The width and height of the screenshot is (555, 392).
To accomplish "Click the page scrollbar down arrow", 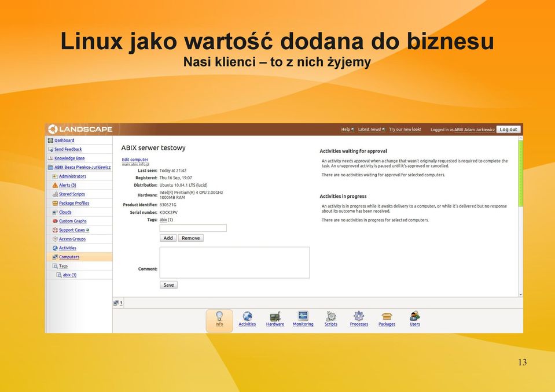I will pos(521,294).
